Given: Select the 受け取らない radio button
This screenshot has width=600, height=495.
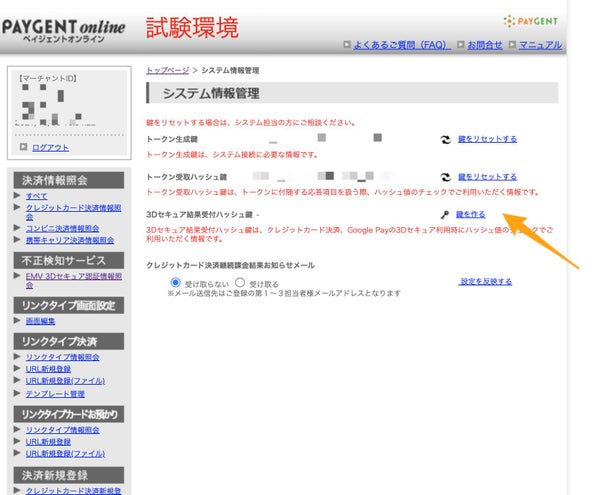Looking at the screenshot, I should 175,283.
